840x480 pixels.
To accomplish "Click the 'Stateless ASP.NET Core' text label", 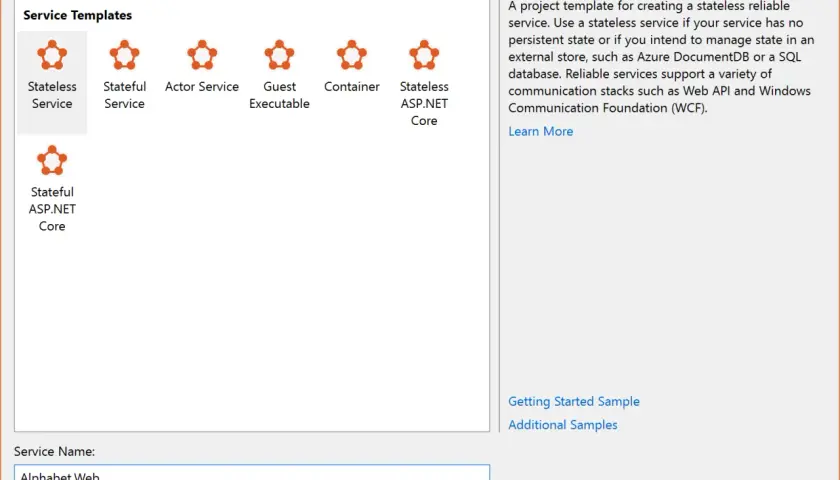I will pyautogui.click(x=424, y=103).
